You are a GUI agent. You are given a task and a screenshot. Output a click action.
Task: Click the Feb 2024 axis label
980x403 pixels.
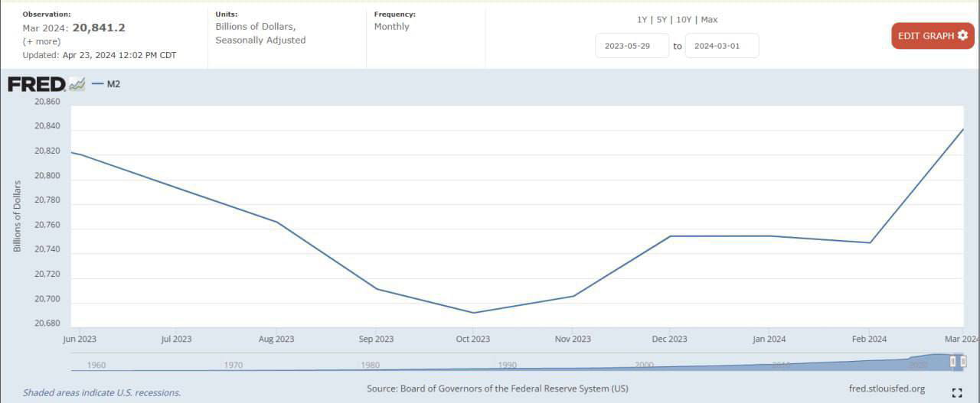pyautogui.click(x=869, y=339)
